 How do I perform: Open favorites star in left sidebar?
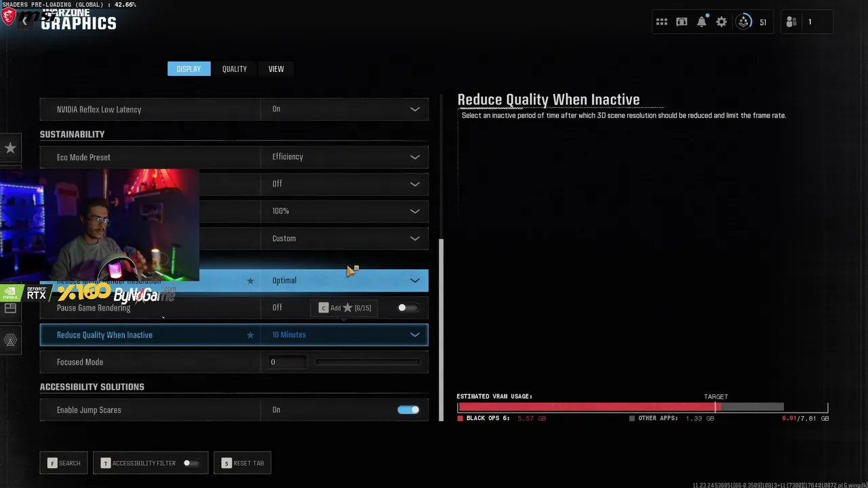(10, 148)
